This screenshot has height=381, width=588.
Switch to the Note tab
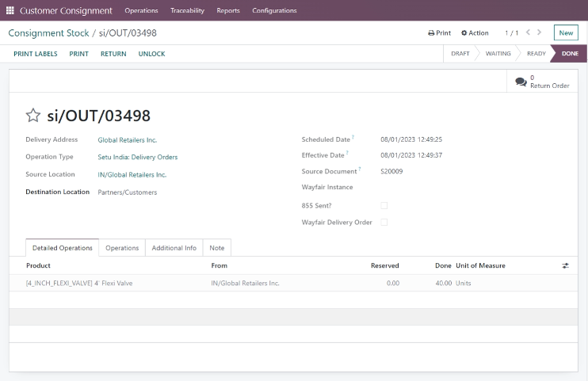tap(217, 248)
